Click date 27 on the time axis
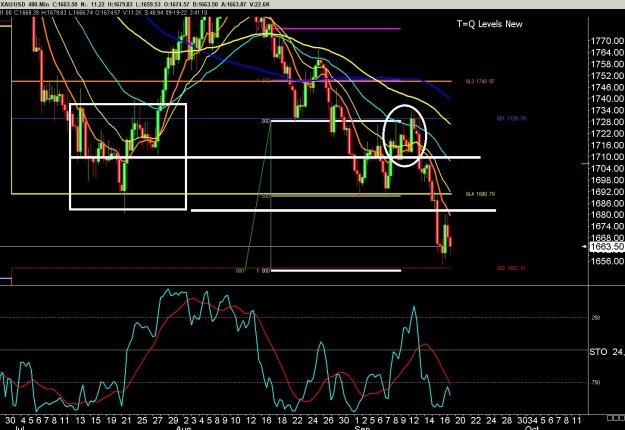 (157, 420)
